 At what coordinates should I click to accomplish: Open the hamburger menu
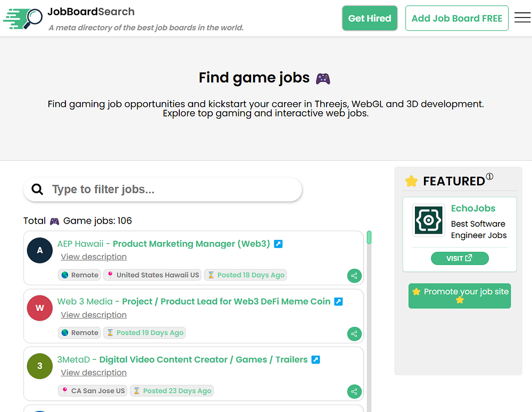coord(522,18)
